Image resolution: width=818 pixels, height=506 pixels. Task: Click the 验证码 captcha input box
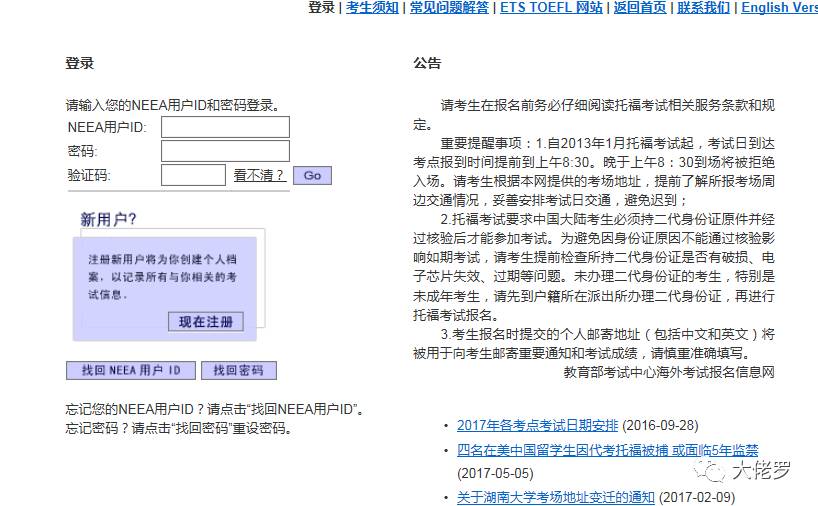point(193,175)
